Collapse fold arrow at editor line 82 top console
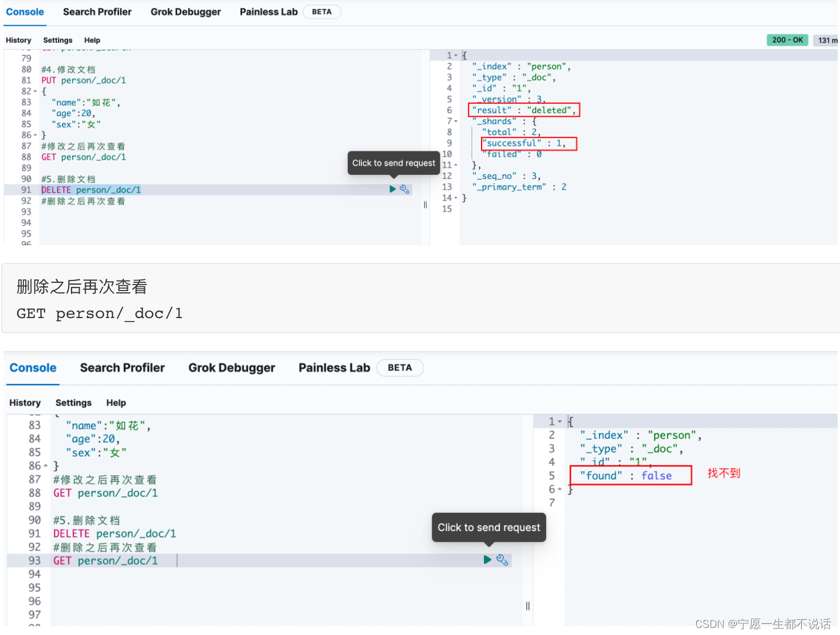This screenshot has height=635, width=840. (35, 92)
